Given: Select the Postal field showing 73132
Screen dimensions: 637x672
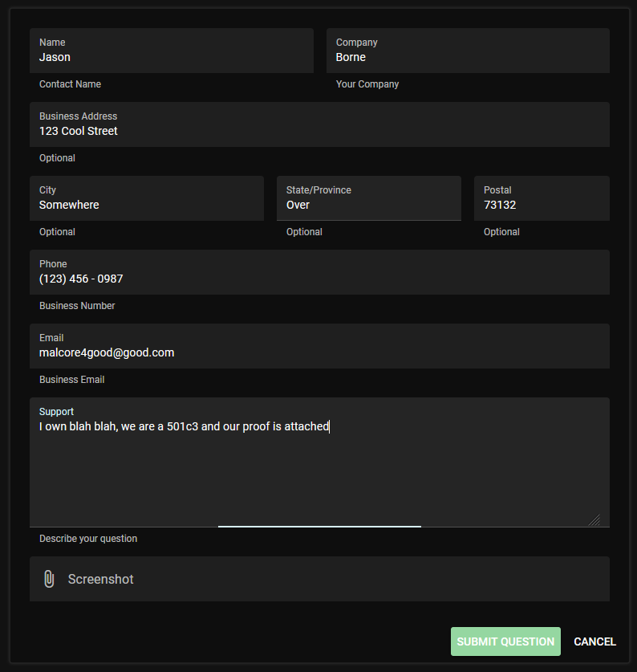Looking at the screenshot, I should pyautogui.click(x=542, y=198).
